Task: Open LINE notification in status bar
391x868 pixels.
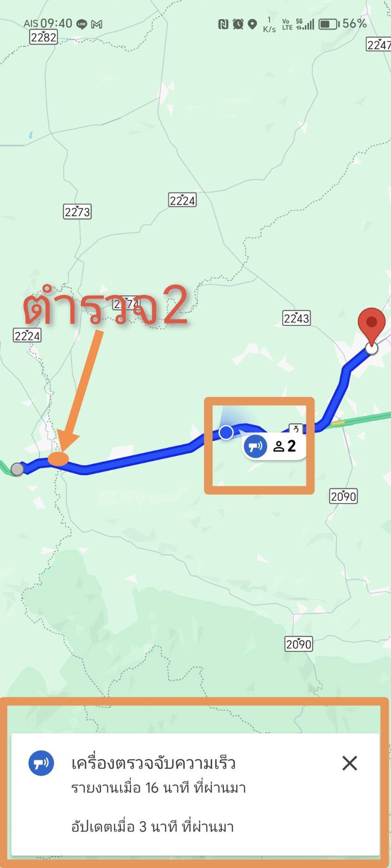Action: coord(82,24)
